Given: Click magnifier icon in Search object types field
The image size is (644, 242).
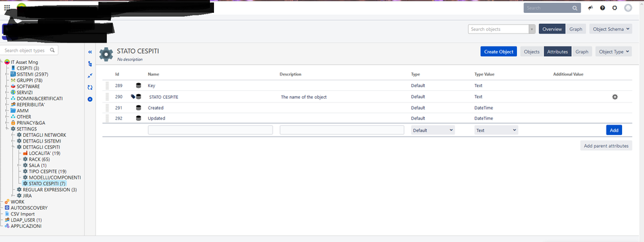Looking at the screenshot, I should click(52, 50).
